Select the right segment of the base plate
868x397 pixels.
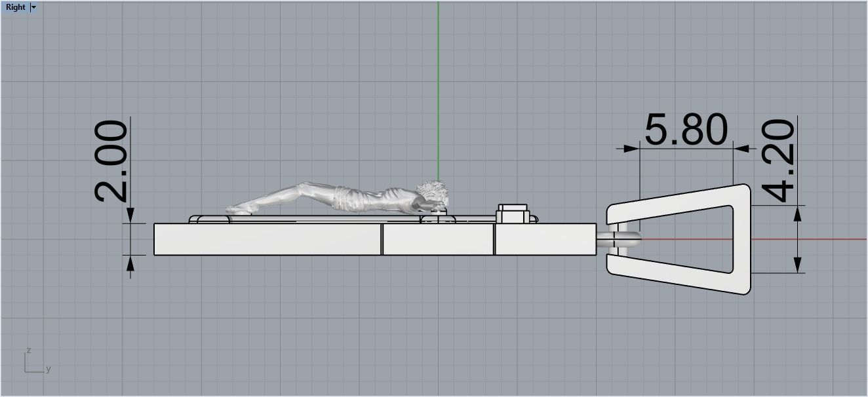(545, 239)
